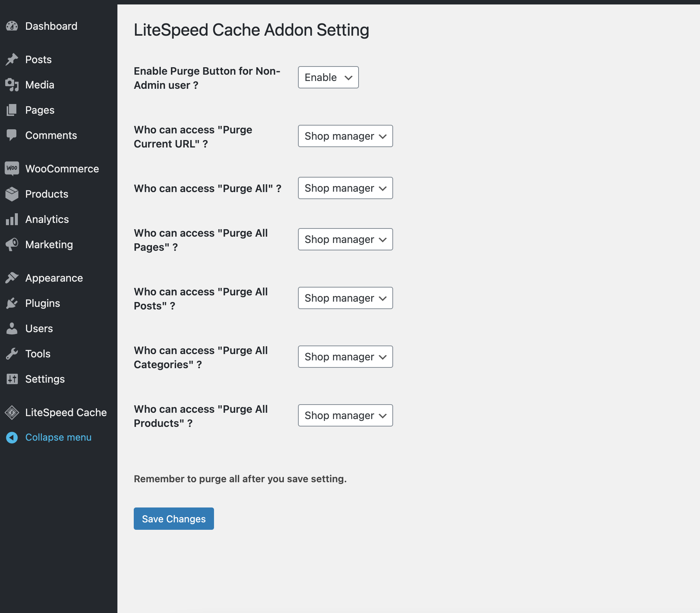Open the Purge Current URL role dropdown
The image size is (700, 613).
[345, 136]
